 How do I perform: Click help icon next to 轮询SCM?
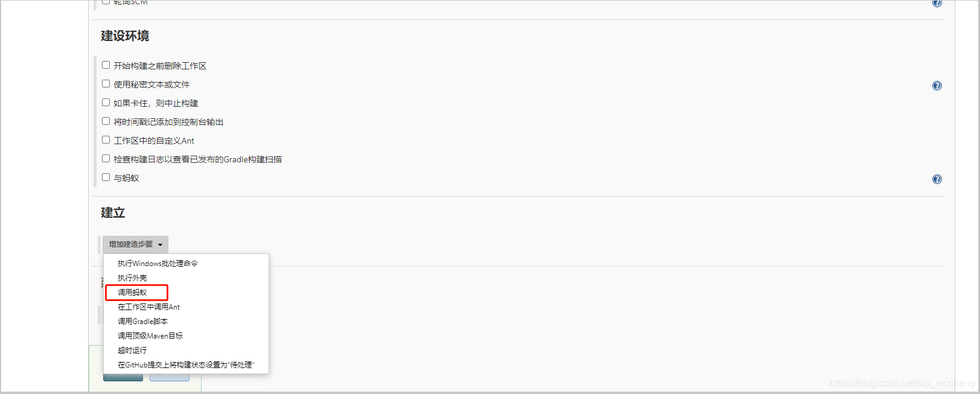click(x=937, y=3)
